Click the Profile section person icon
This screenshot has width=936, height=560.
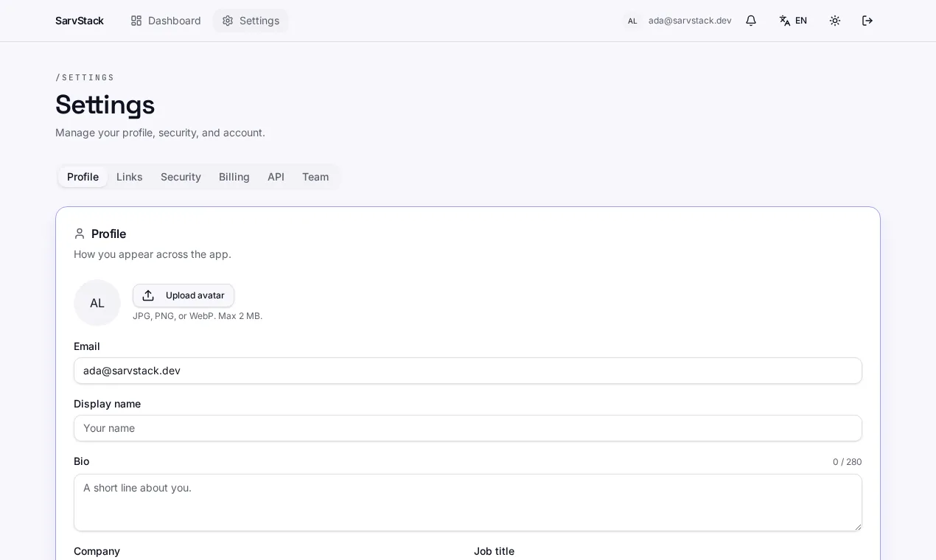click(80, 234)
